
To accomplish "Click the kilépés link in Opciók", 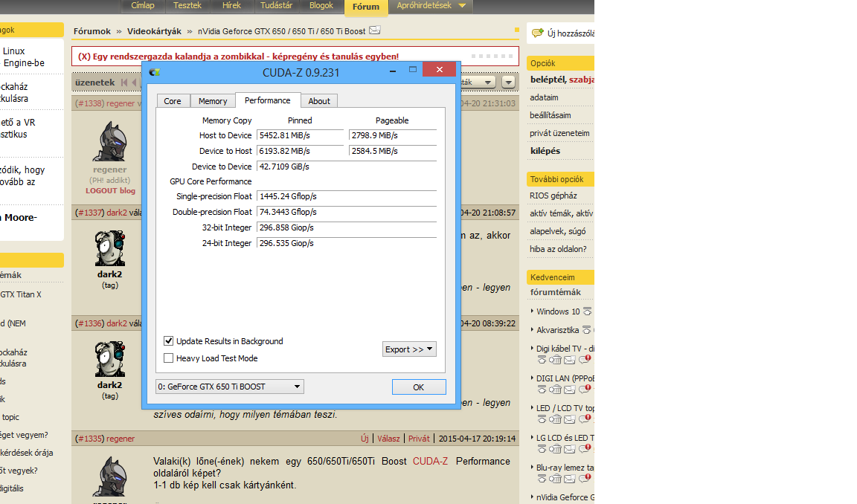I will point(545,151).
